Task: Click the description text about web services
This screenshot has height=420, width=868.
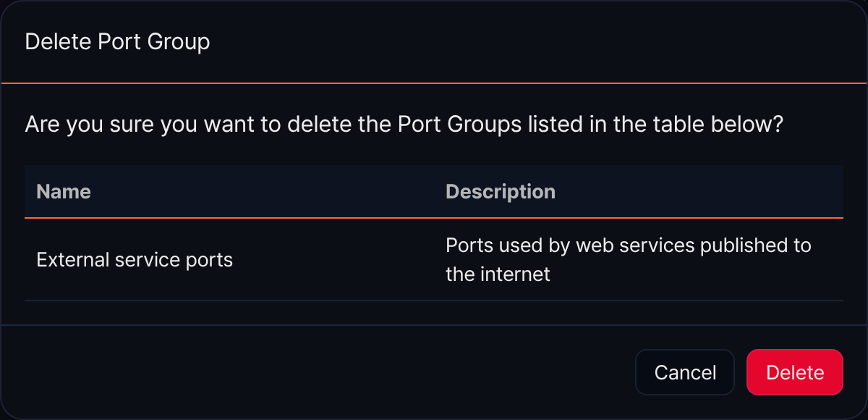Action: [628, 259]
